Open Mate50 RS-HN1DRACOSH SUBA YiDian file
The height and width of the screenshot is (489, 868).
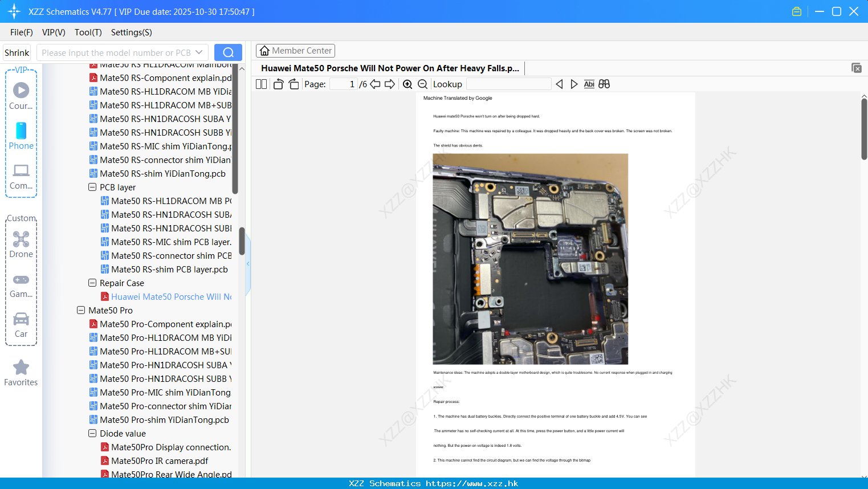[161, 119]
